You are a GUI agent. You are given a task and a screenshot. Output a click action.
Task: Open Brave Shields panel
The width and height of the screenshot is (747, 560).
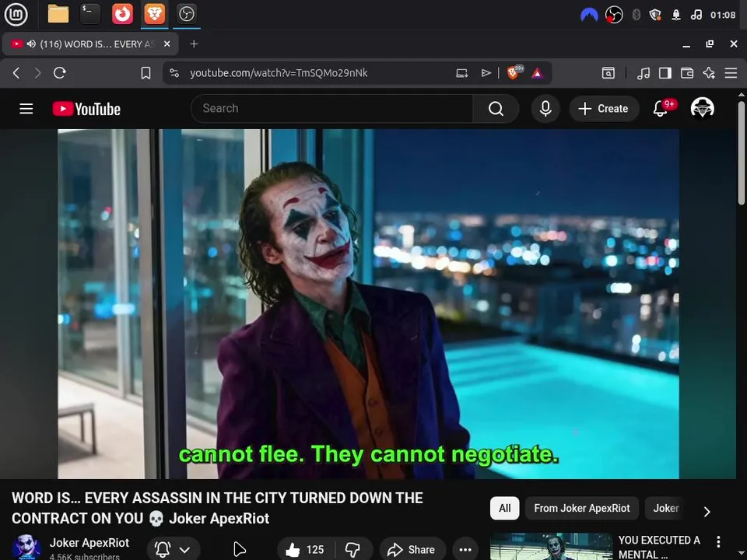pyautogui.click(x=514, y=72)
